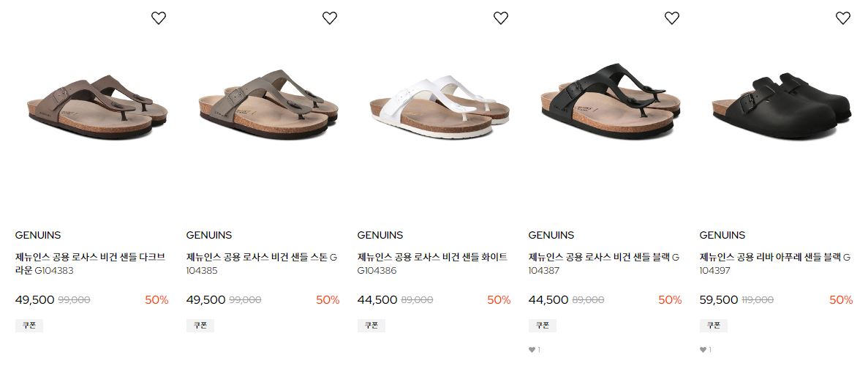Image resolution: width=868 pixels, height=366 pixels.
Task: Click small like count heart under G104387
Action: tap(532, 350)
